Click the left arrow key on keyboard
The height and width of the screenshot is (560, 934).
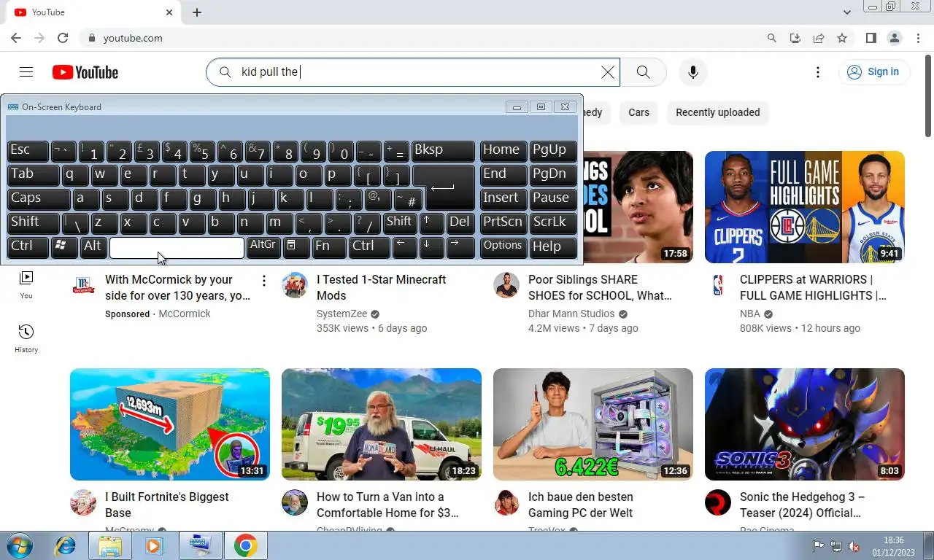[x=404, y=247]
